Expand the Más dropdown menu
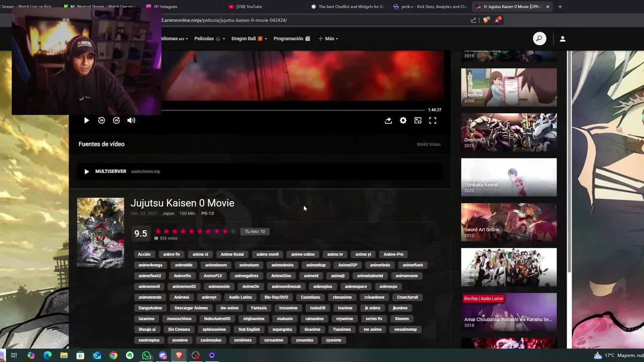The height and width of the screenshot is (362, 644). click(x=328, y=39)
